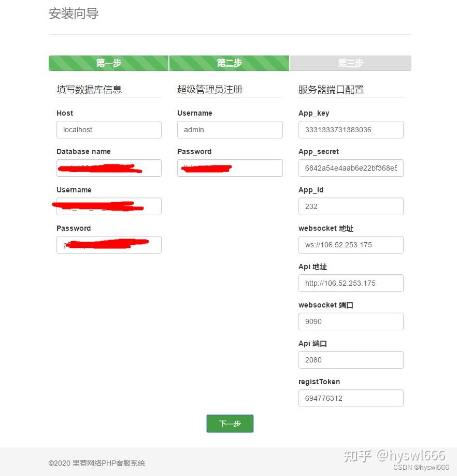Focus the App_id field showing 232
The height and width of the screenshot is (476, 457).
(351, 206)
